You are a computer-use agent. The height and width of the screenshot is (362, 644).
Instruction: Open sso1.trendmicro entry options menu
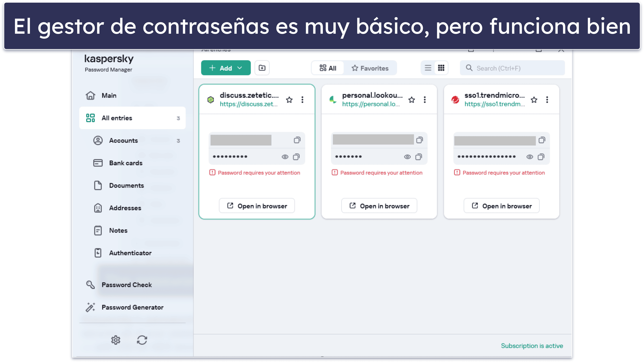(547, 100)
